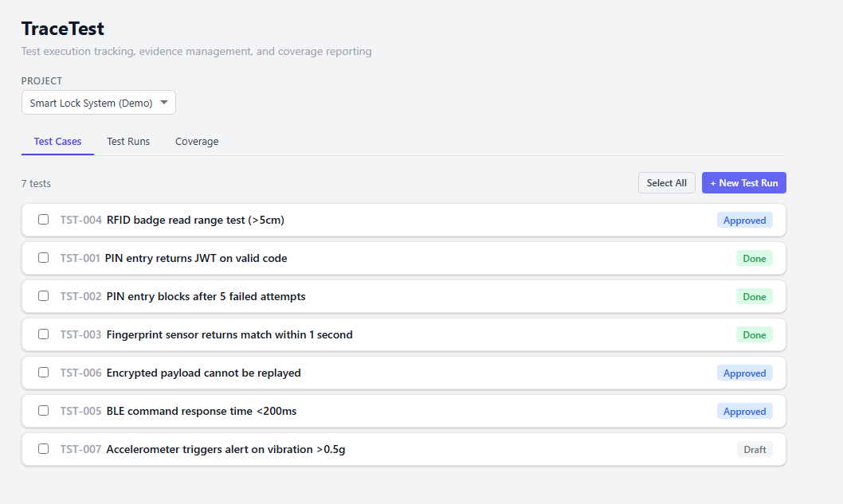Click the TST-006 test ID
The width and height of the screenshot is (843, 504).
coord(80,373)
